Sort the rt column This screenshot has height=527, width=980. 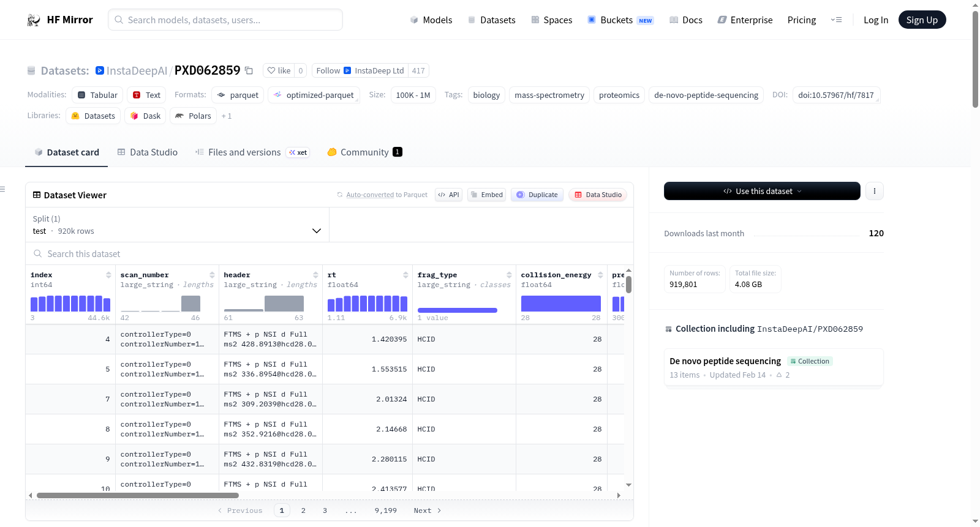click(x=405, y=275)
